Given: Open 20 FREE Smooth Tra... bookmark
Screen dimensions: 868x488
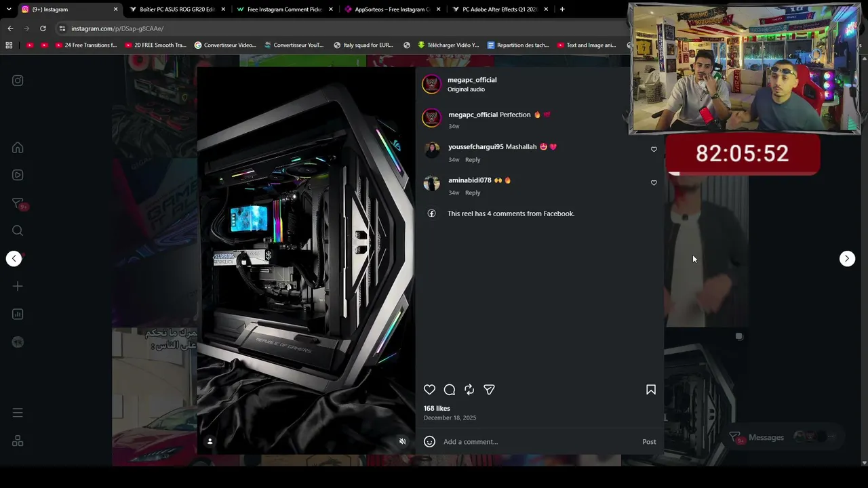Looking at the screenshot, I should pyautogui.click(x=155, y=45).
